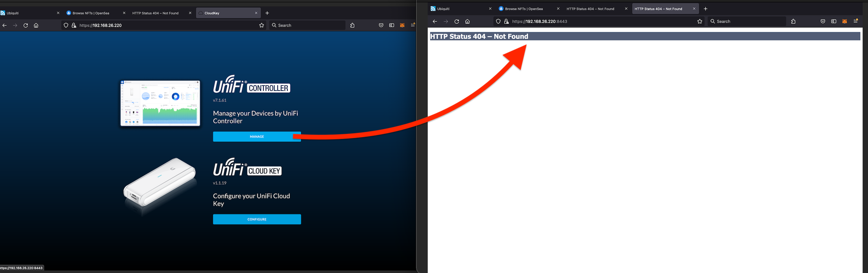Screen dimensions: 868x273
Task: Open the Firefox hamburger menu in the 8443 window
Action: tap(855, 21)
